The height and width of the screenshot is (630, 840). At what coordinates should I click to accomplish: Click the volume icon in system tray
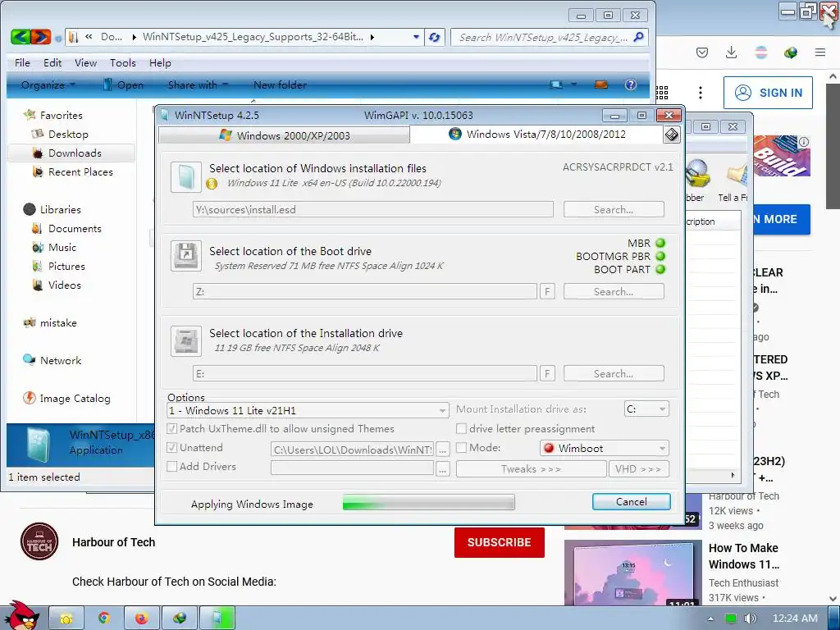750,619
